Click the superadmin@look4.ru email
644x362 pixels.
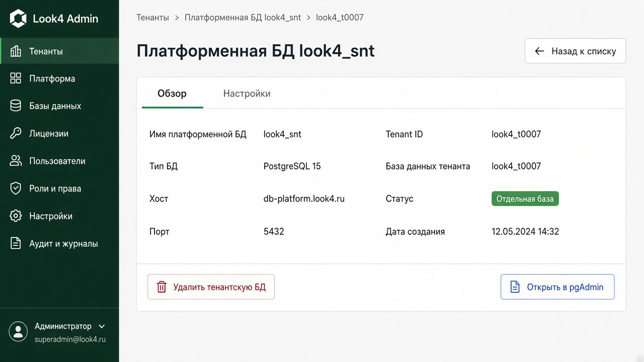point(70,339)
